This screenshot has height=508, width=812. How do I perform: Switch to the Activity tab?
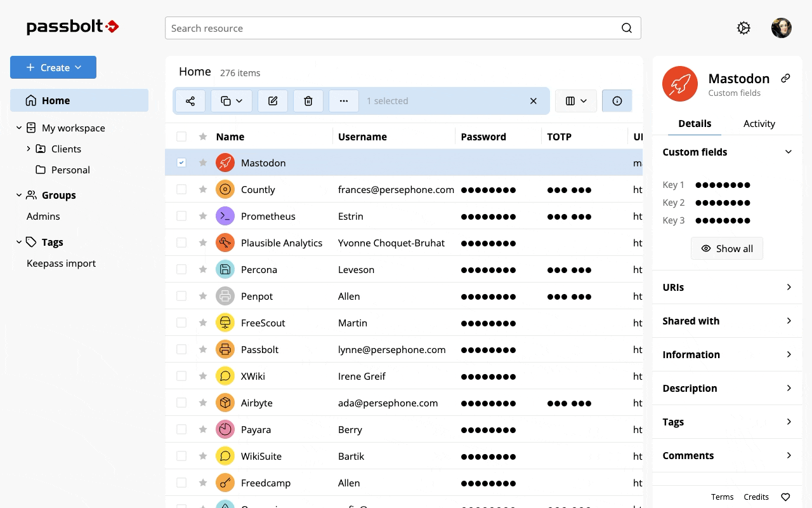click(x=759, y=123)
